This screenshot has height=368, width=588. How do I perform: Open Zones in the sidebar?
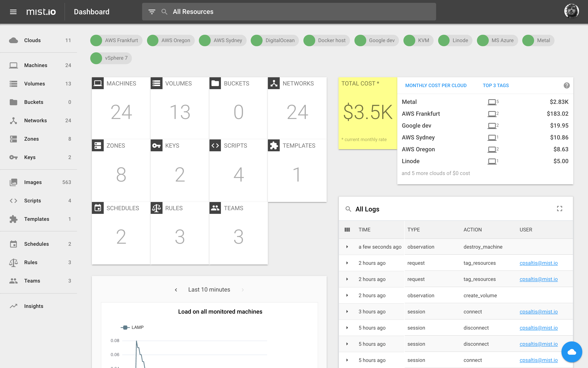[39, 139]
